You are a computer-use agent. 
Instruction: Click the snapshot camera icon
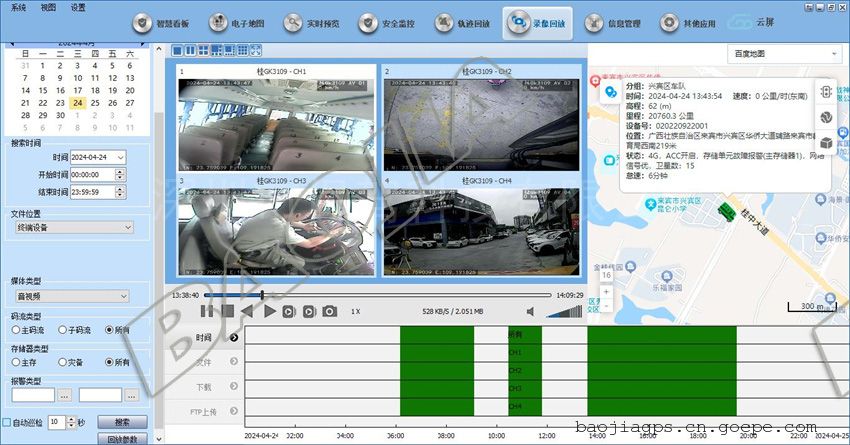click(329, 311)
